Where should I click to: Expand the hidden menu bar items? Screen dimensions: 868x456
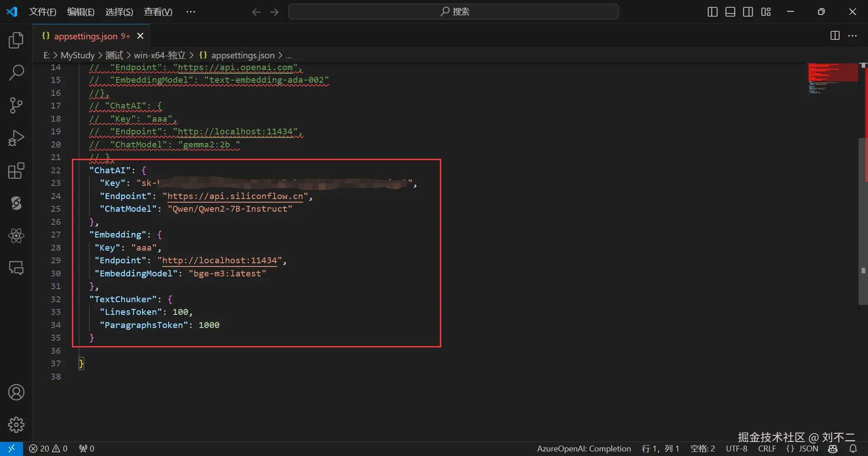[x=191, y=12]
